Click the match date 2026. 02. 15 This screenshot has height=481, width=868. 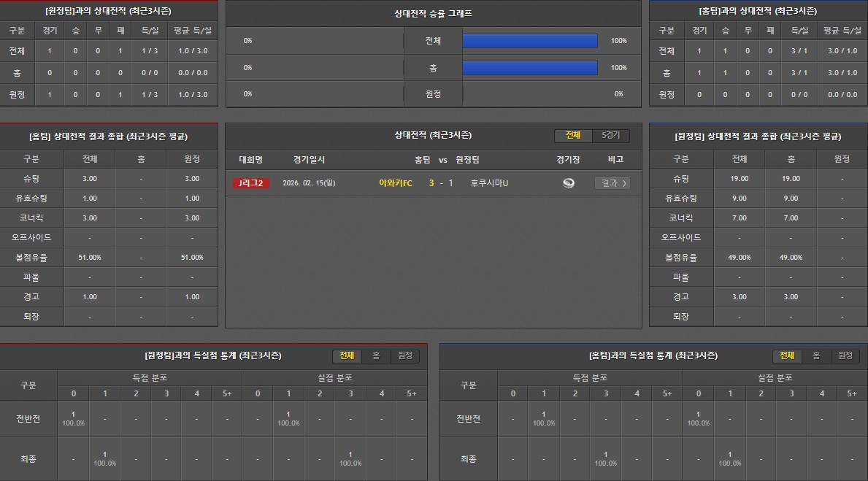click(309, 183)
